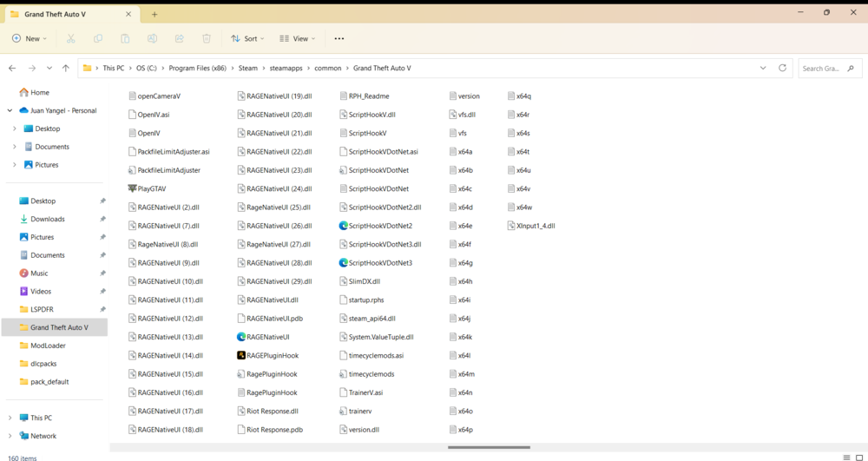Open ModLoader folder in navigation pane
The image size is (868, 461).
pyautogui.click(x=42, y=346)
